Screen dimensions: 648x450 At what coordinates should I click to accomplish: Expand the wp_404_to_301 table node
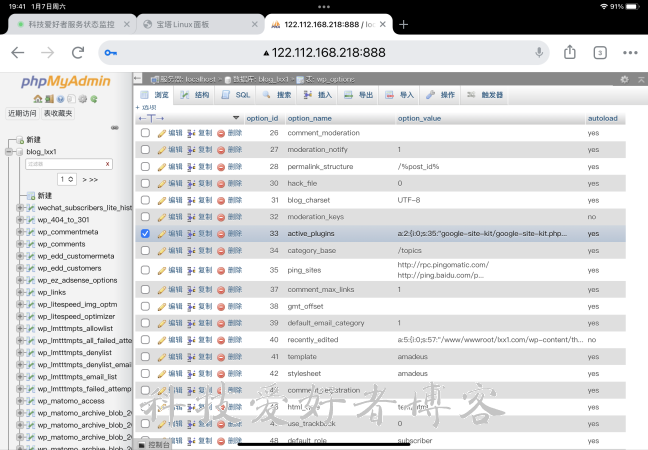click(x=20, y=220)
